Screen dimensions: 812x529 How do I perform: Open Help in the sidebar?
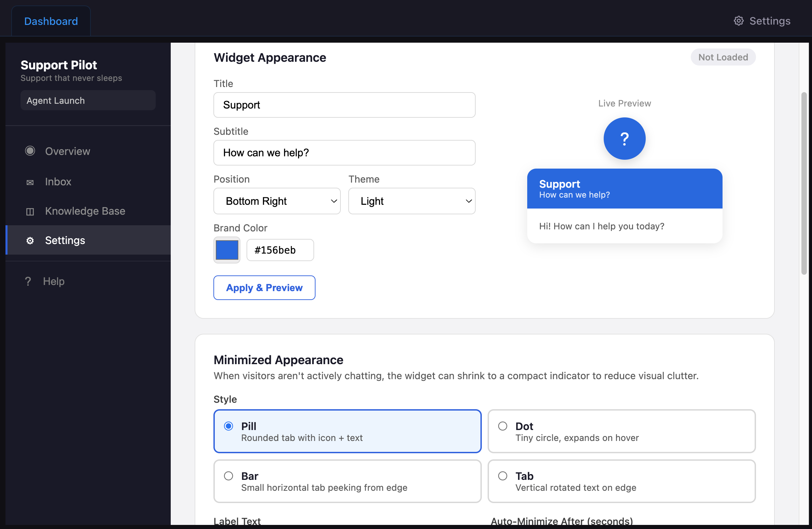click(x=88, y=281)
